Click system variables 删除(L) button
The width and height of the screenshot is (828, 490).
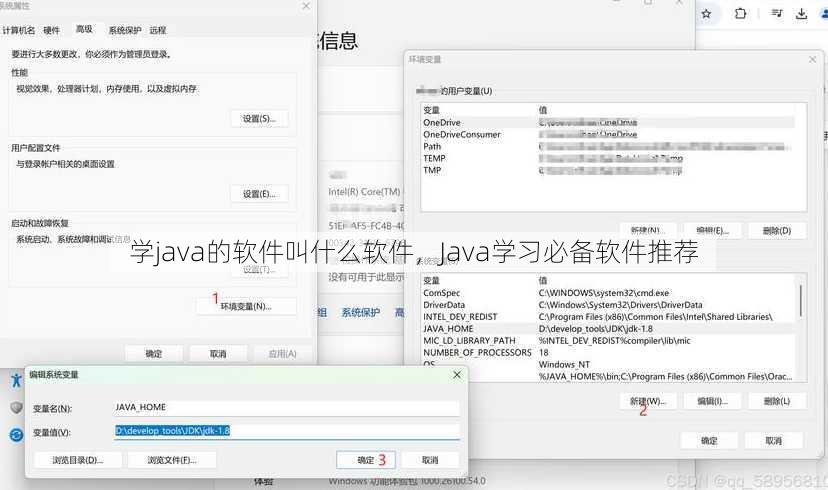(x=777, y=401)
